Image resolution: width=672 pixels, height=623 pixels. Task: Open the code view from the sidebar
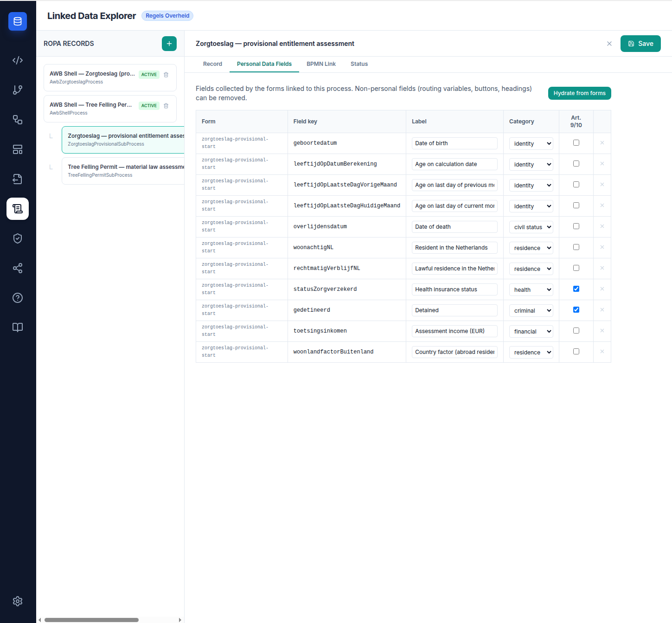pyautogui.click(x=18, y=60)
